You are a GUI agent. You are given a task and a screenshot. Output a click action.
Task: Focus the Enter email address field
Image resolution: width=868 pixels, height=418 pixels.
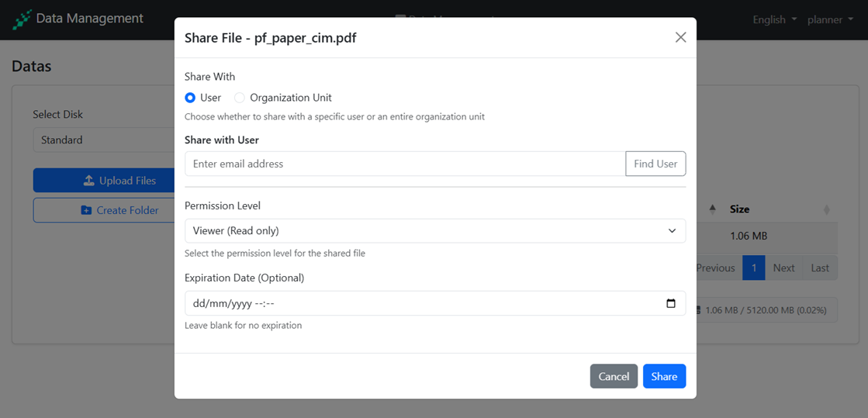coord(405,164)
